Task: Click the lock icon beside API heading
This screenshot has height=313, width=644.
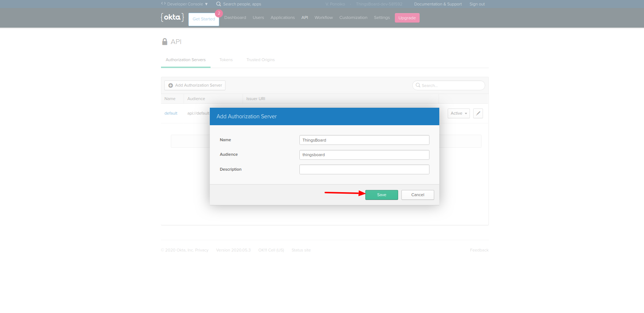Action: point(165,42)
